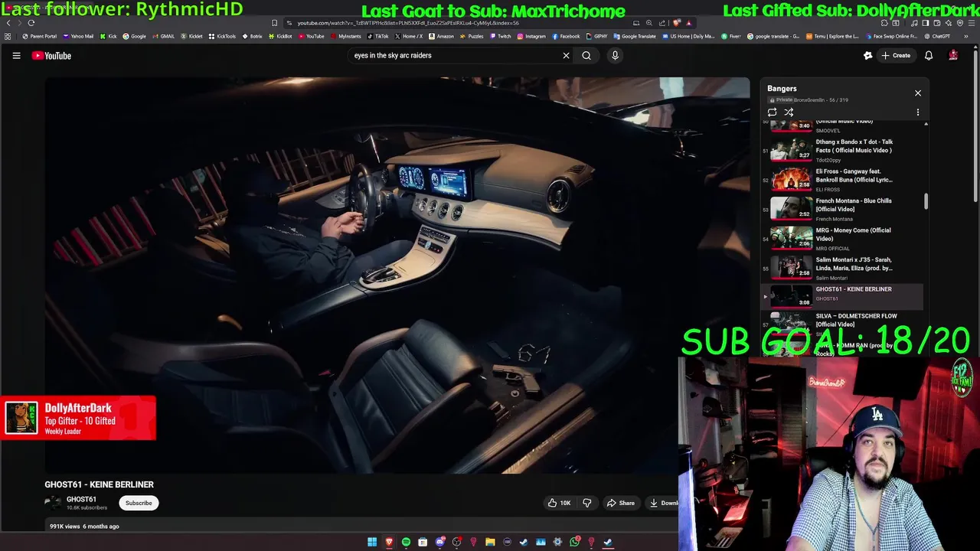Viewport: 980px width, 551px height.
Task: Open Brave Shields lion icon
Action: (677, 23)
